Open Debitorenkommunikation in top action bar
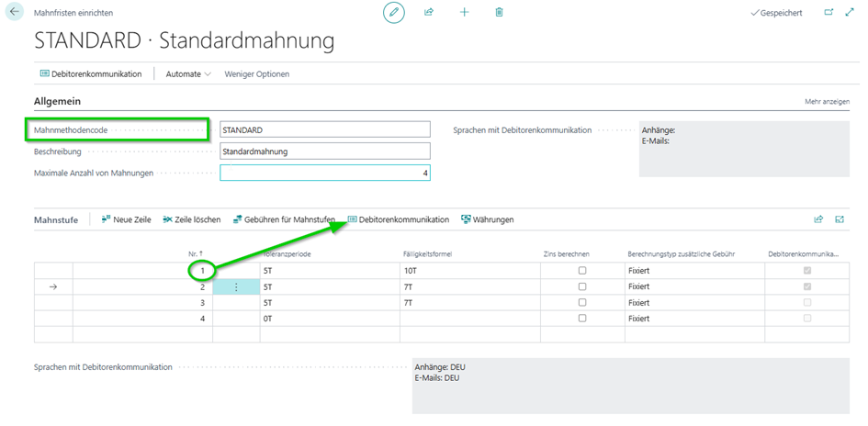The width and height of the screenshot is (868, 426). click(x=91, y=73)
